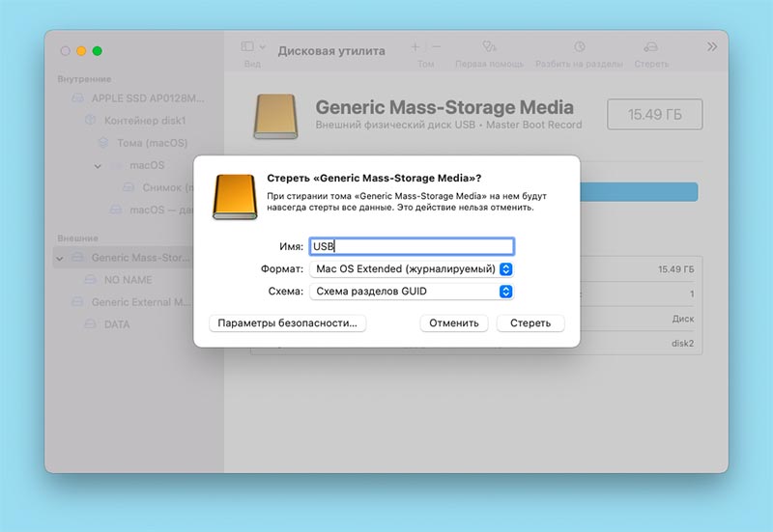Open the Format dropdown (Mac OS Extended)
The image size is (773, 532).
click(x=411, y=268)
